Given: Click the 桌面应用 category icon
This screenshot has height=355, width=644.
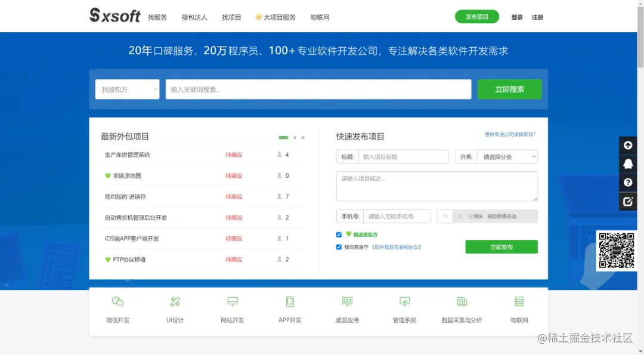Looking at the screenshot, I should point(347,301).
